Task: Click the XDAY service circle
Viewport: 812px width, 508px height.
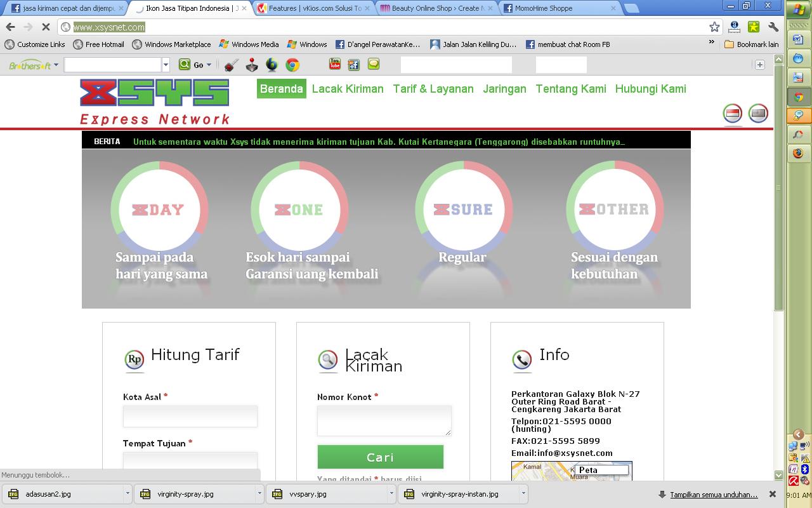Action: (x=159, y=210)
